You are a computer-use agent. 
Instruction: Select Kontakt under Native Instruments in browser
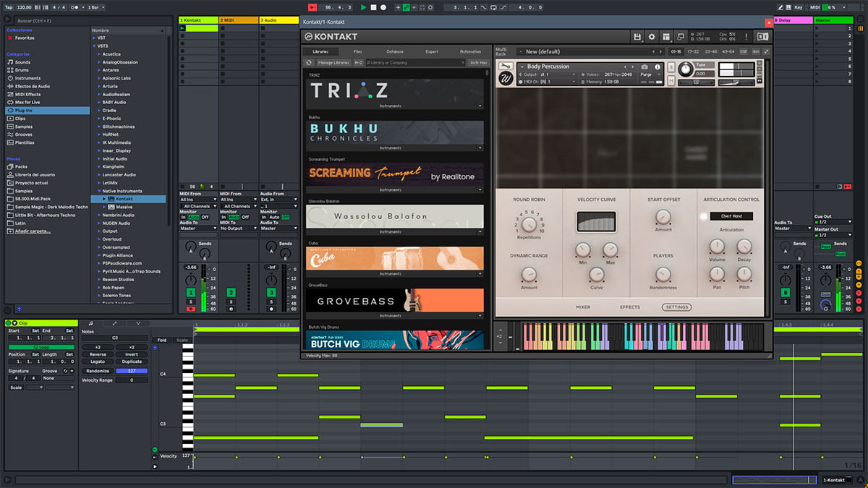click(124, 199)
